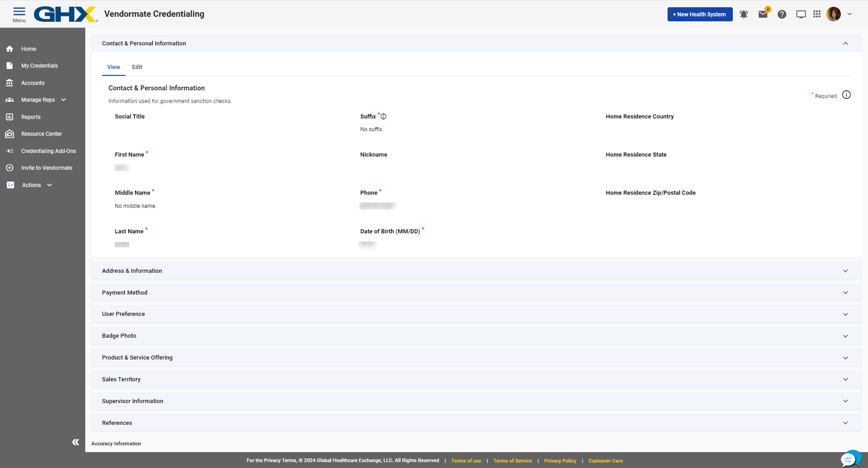The width and height of the screenshot is (868, 468).
Task: Open the Customer Care link
Action: pyautogui.click(x=605, y=461)
